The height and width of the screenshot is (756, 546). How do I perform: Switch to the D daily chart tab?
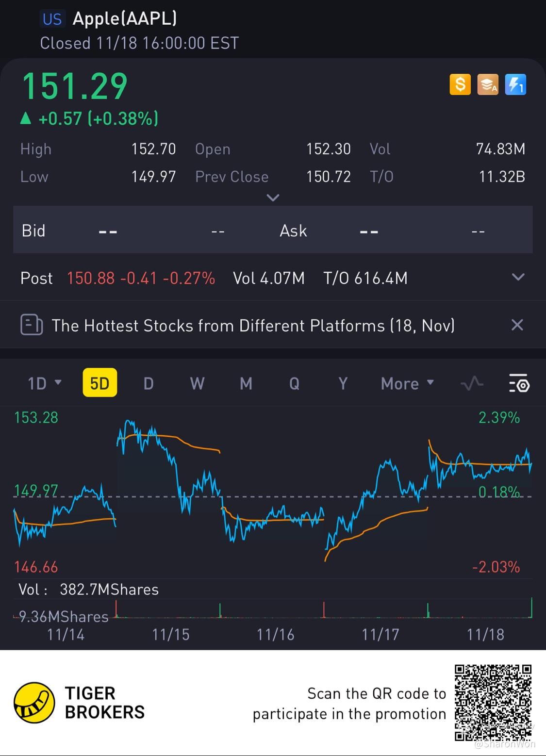pyautogui.click(x=149, y=383)
